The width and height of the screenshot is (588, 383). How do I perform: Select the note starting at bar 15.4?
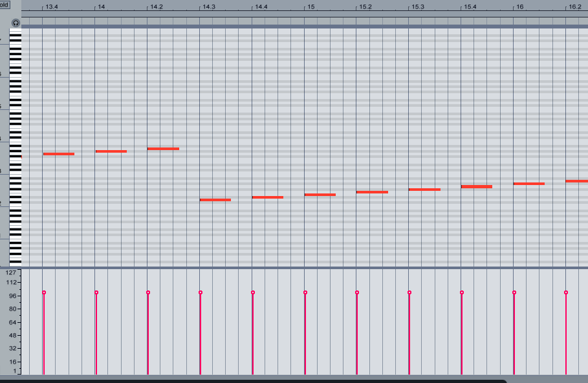click(476, 186)
